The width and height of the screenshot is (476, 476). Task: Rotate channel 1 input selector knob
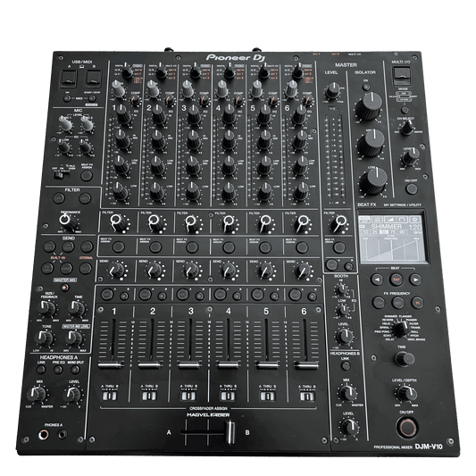click(127, 71)
